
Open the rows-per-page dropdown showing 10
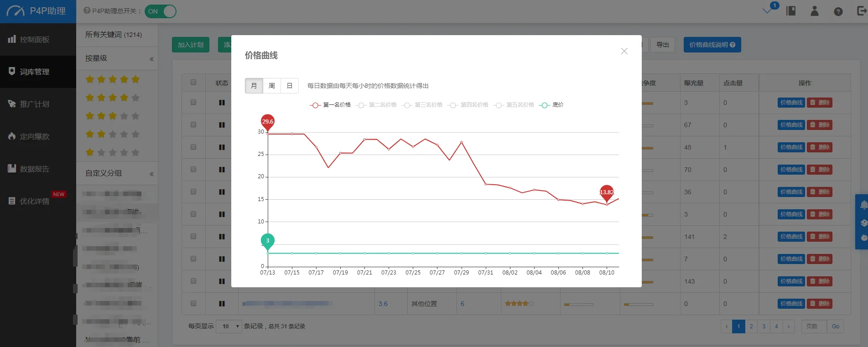click(x=229, y=326)
